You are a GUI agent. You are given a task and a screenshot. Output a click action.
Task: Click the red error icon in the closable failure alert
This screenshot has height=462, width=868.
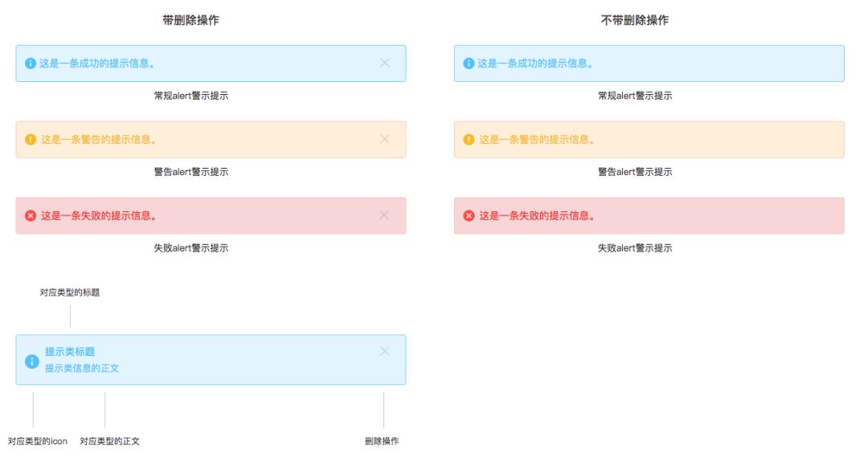pyautogui.click(x=31, y=216)
